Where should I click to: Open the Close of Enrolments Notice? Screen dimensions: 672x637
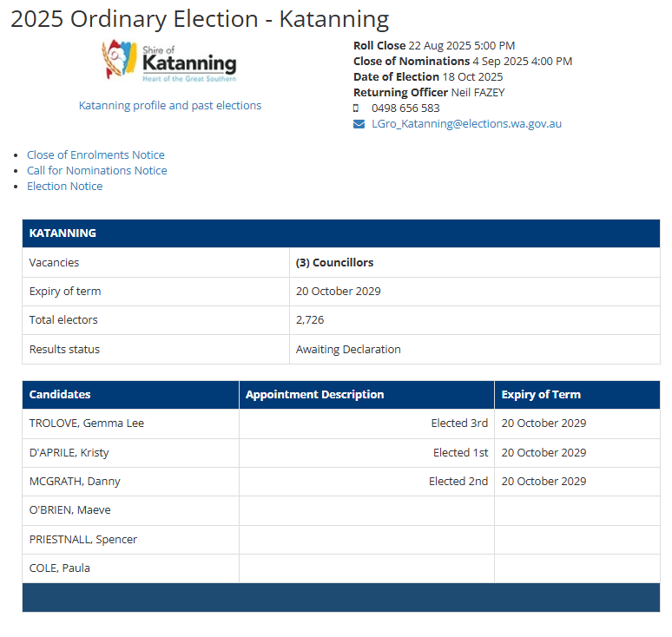click(x=96, y=155)
